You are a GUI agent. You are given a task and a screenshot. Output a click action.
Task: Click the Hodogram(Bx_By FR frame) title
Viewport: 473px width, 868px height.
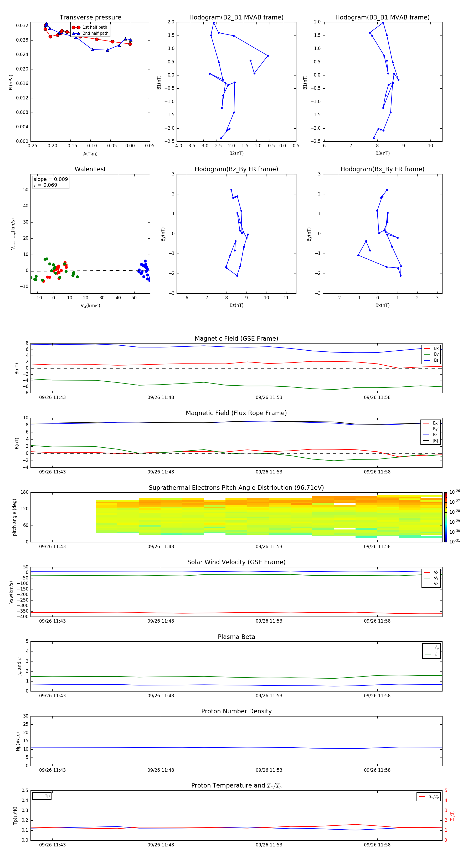click(x=382, y=169)
